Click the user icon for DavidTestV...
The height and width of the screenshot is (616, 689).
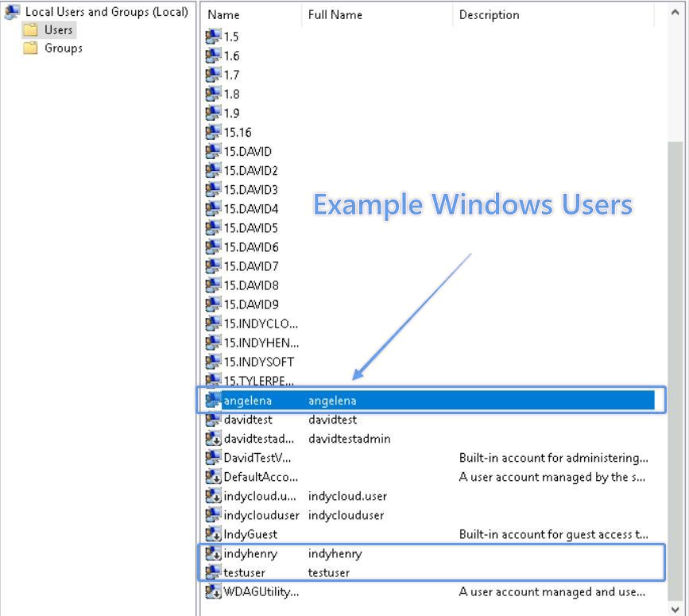(x=213, y=458)
